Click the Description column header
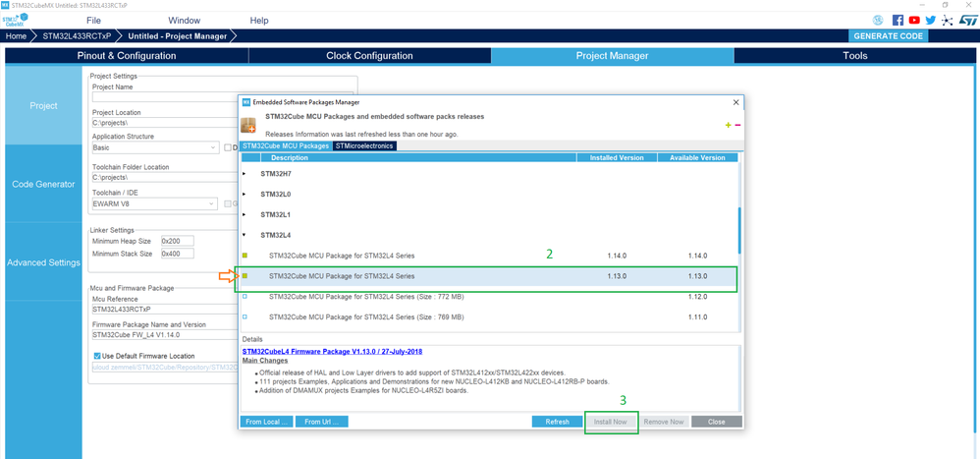 pyautogui.click(x=418, y=157)
